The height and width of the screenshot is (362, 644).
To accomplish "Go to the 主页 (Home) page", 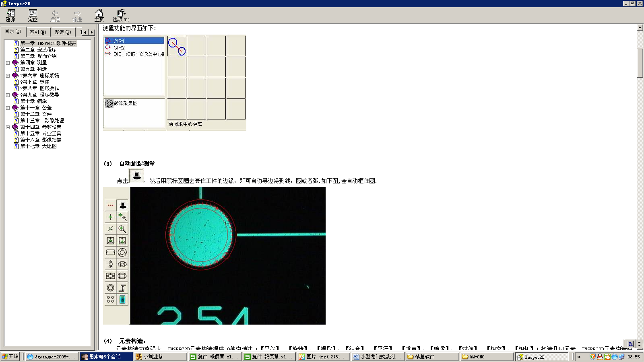I will pos(99,16).
